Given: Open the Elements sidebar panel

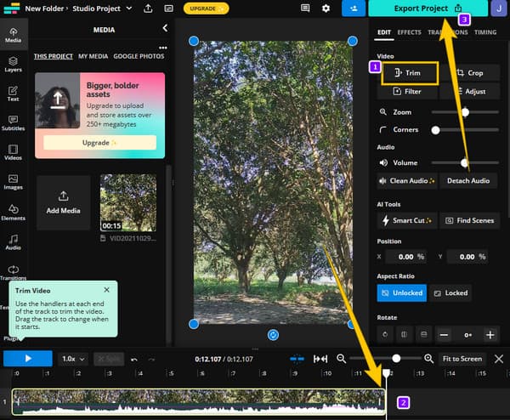Looking at the screenshot, I should (13, 213).
